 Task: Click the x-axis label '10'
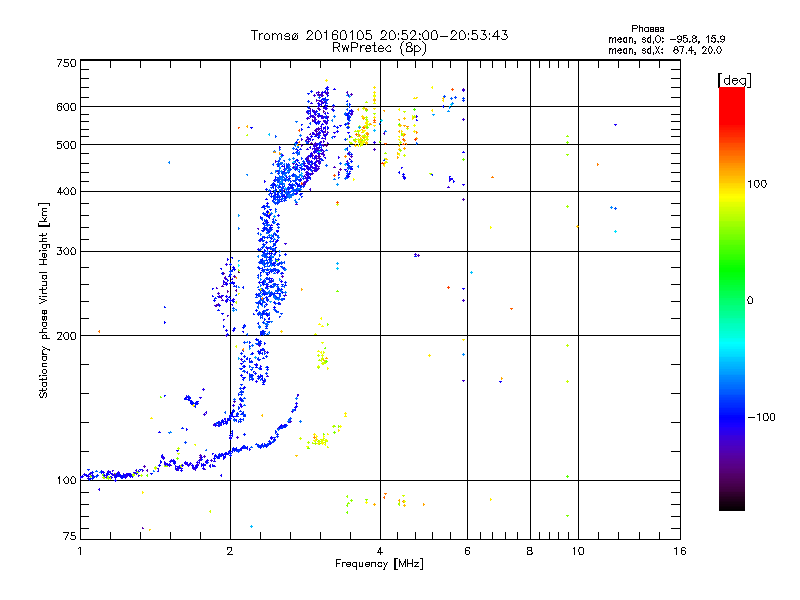click(578, 551)
